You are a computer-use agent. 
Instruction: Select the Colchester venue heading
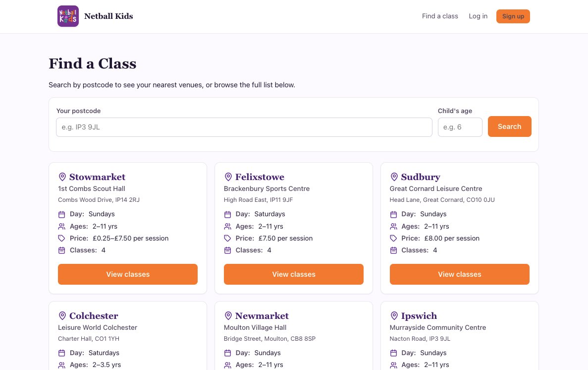tap(94, 316)
